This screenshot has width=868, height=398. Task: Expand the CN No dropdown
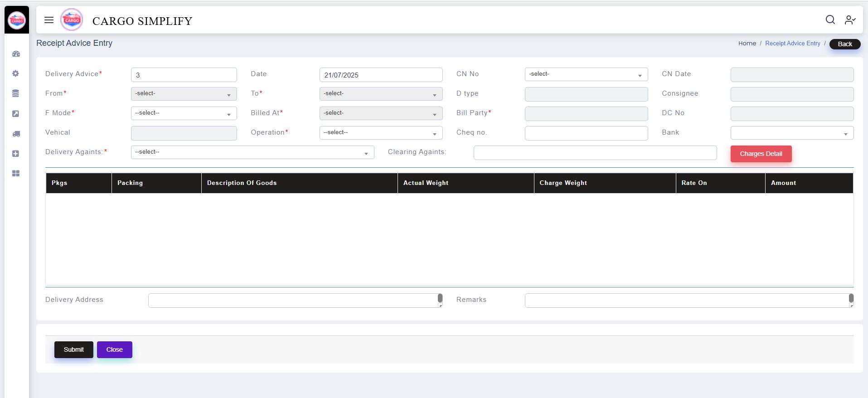(x=586, y=74)
